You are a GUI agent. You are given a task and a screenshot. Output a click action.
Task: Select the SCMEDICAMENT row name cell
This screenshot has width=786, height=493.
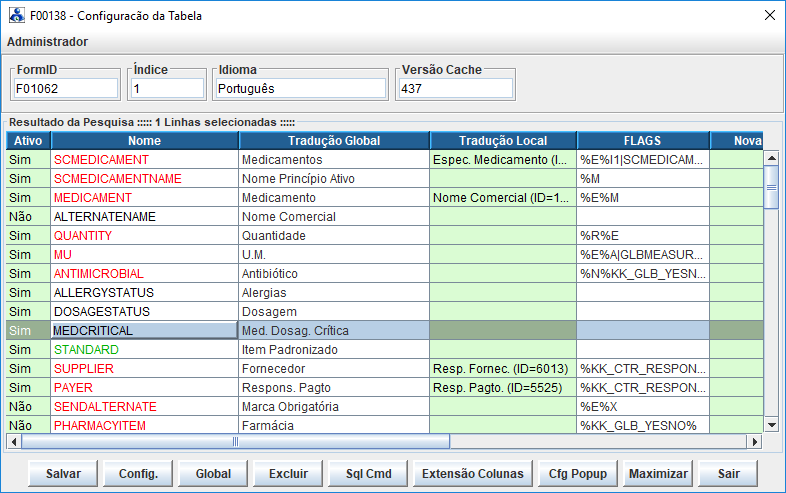[144, 160]
